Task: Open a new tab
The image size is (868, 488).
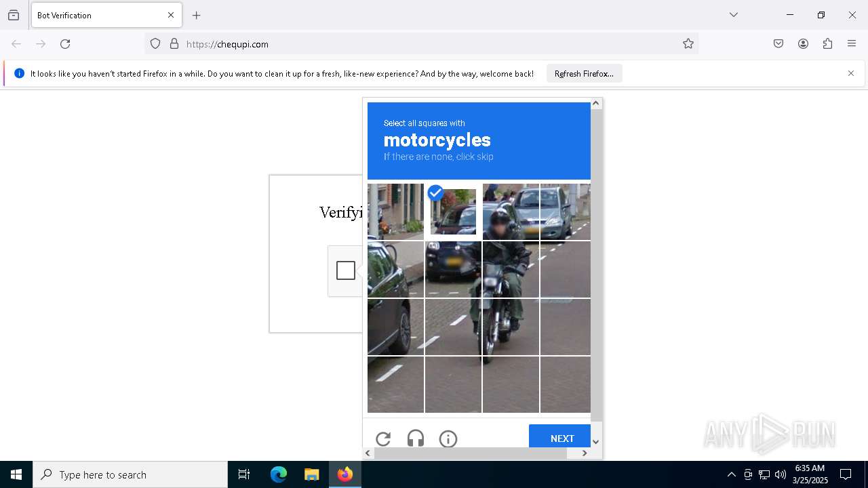Action: (197, 15)
